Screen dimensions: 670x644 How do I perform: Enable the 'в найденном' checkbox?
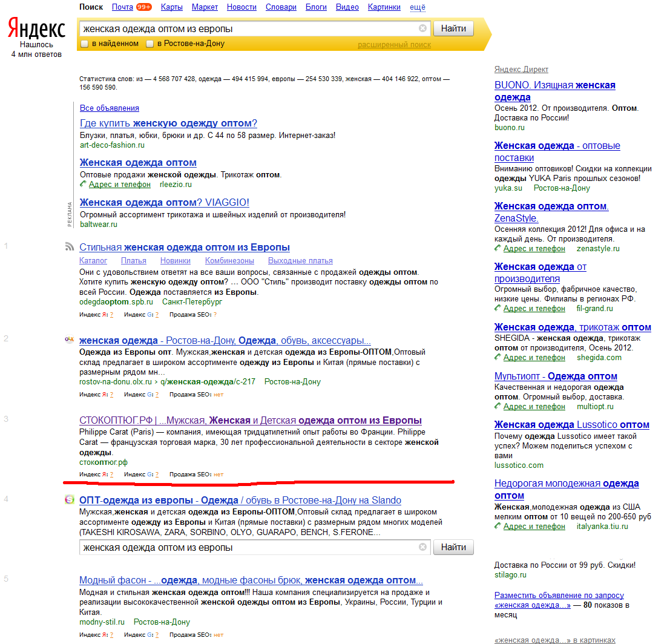pyautogui.click(x=85, y=44)
